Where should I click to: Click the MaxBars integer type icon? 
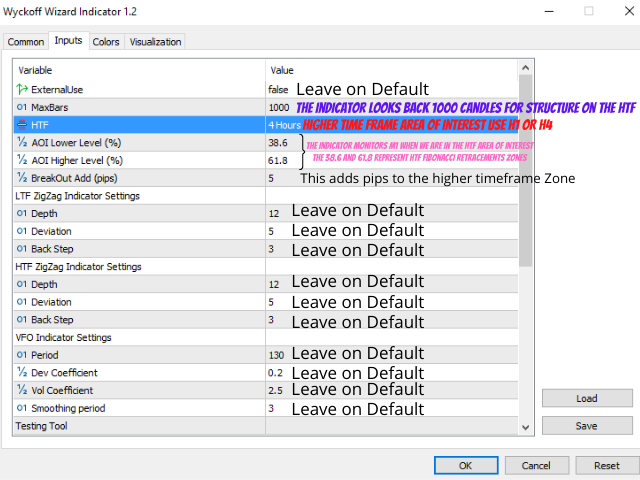pos(22,107)
